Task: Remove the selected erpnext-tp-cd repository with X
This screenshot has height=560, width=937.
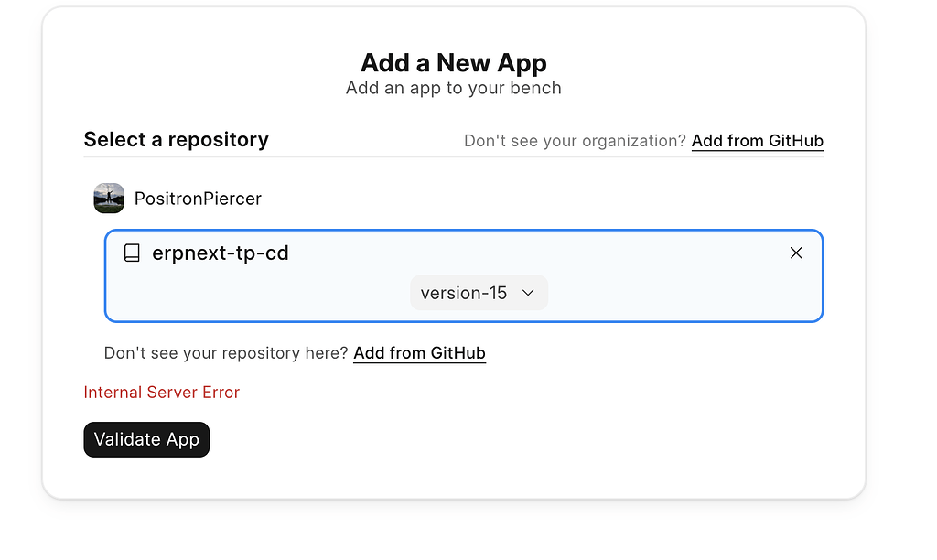Action: 796,253
